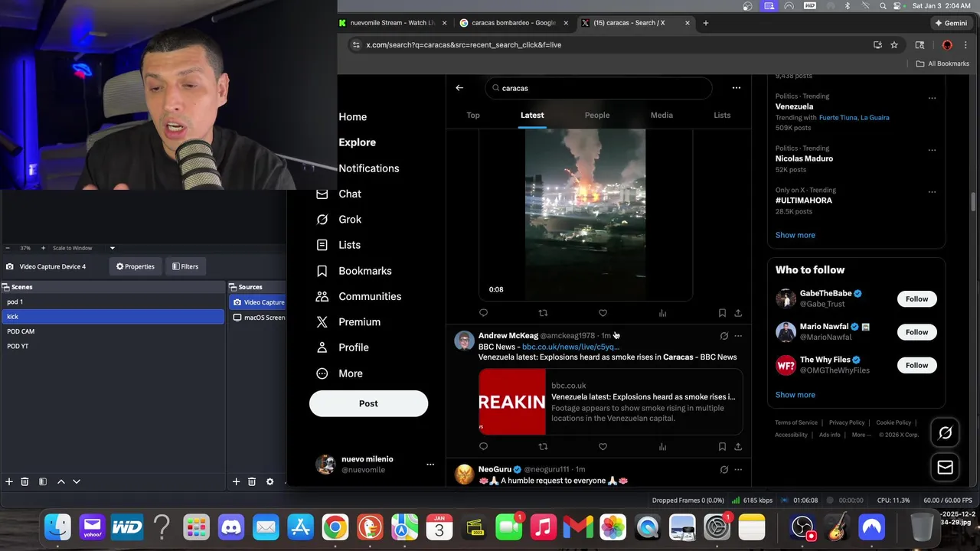Switch to the Media search tab
Image resolution: width=980 pixels, height=551 pixels.
click(661, 116)
